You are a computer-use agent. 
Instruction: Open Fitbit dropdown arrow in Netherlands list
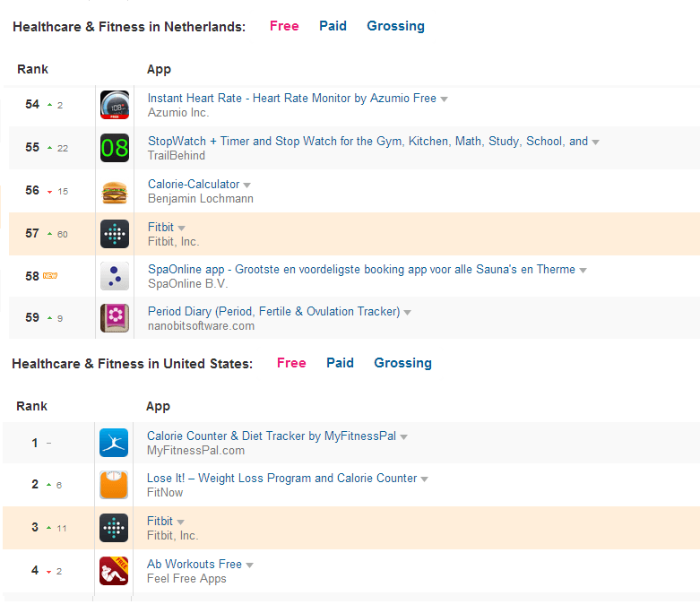(181, 229)
